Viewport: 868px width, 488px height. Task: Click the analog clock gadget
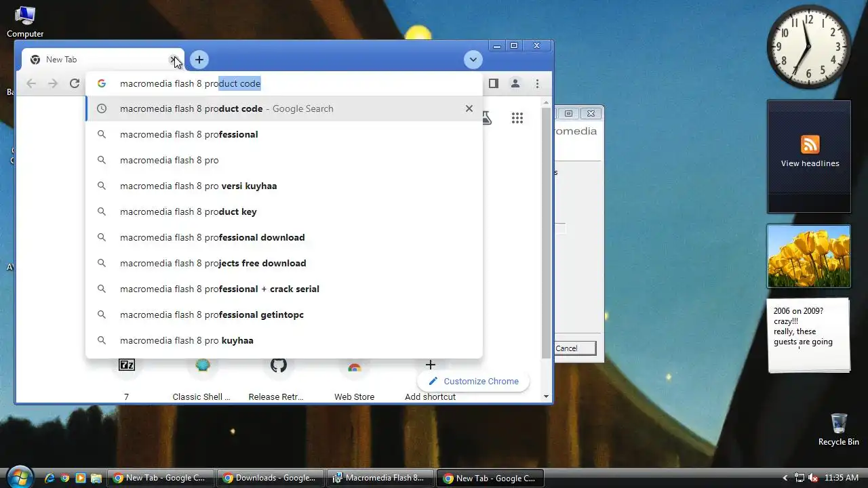click(808, 47)
